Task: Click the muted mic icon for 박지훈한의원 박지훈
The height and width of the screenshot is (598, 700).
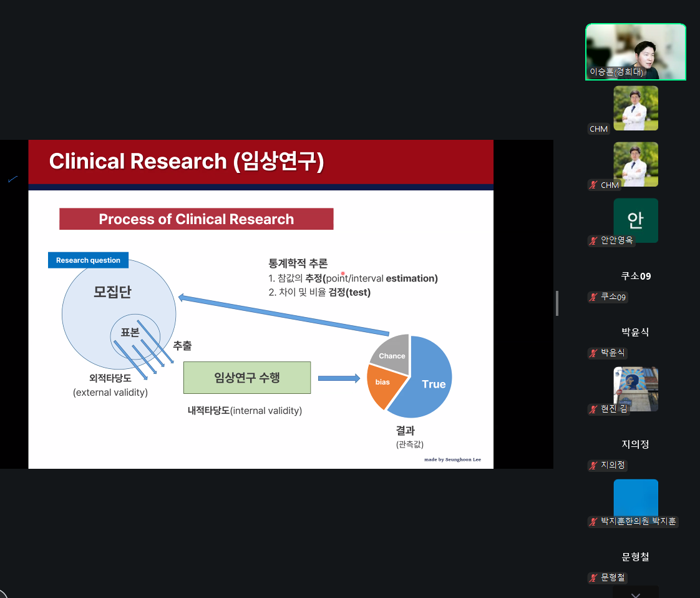Action: pyautogui.click(x=594, y=521)
